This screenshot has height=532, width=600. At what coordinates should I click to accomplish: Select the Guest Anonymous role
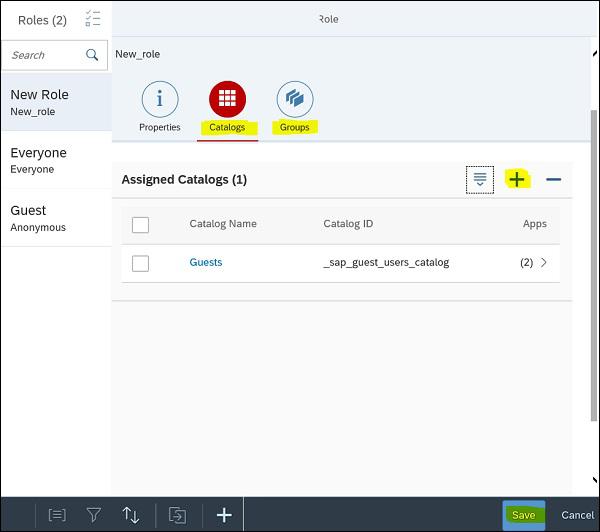[56, 218]
